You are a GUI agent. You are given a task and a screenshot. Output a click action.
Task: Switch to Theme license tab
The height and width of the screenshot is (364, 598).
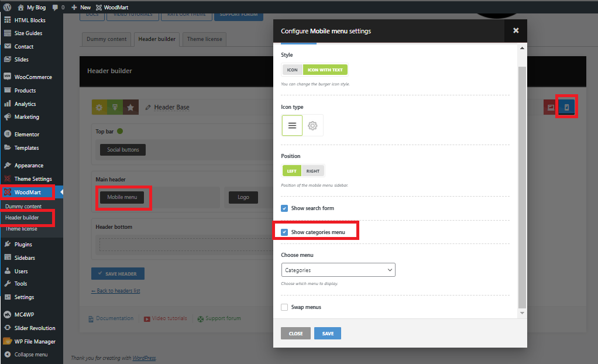pyautogui.click(x=204, y=39)
